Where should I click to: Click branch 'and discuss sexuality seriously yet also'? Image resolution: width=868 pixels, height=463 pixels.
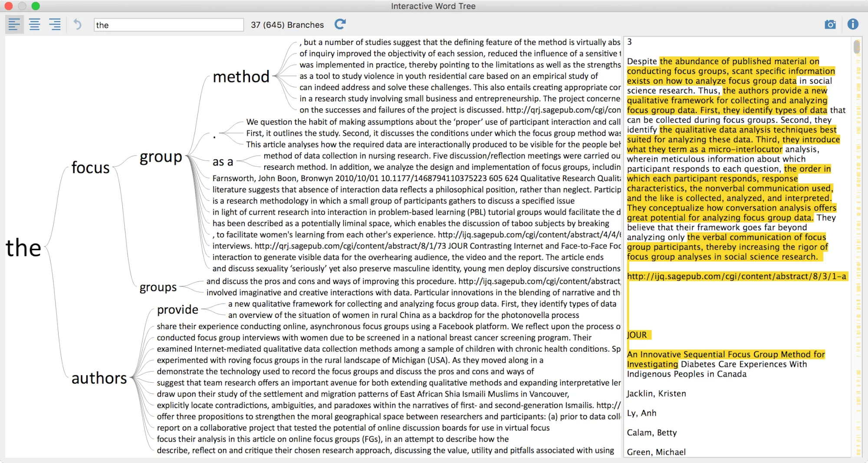point(417,269)
